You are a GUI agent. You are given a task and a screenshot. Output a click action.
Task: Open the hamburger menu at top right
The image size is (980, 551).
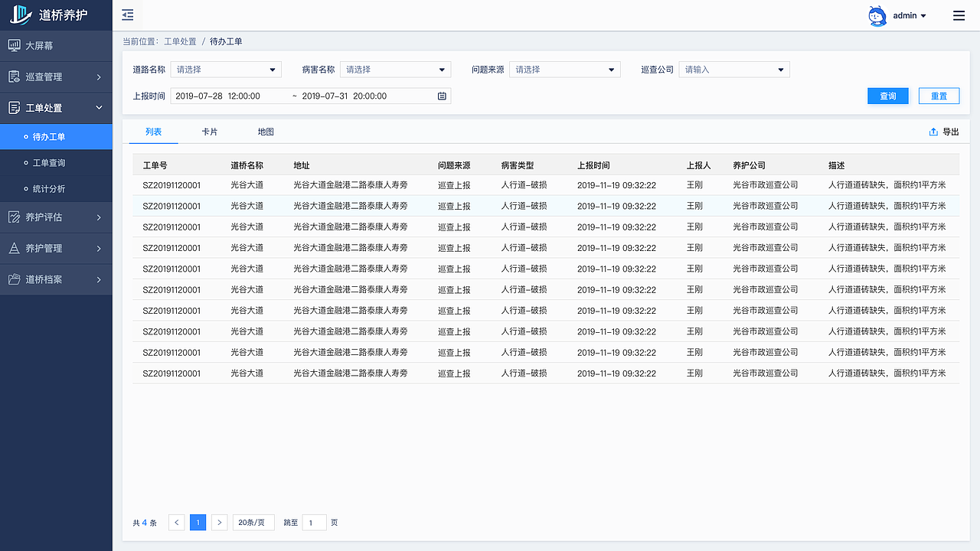[959, 15]
